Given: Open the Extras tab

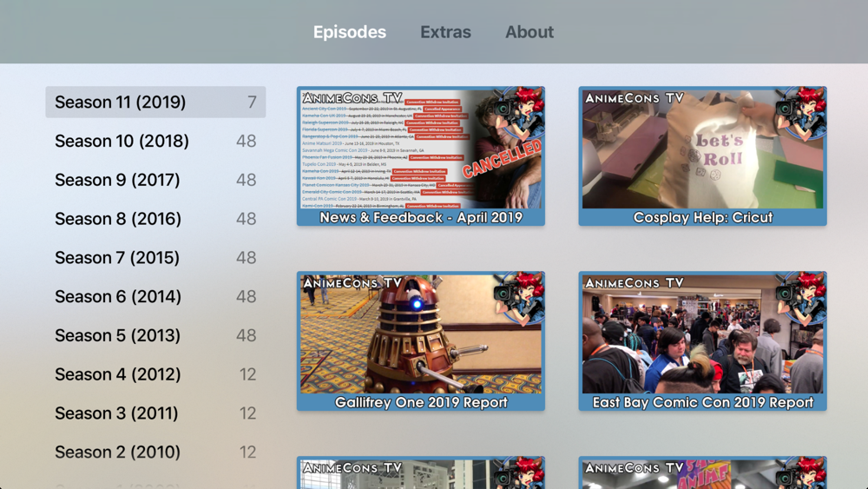Looking at the screenshot, I should click(445, 32).
